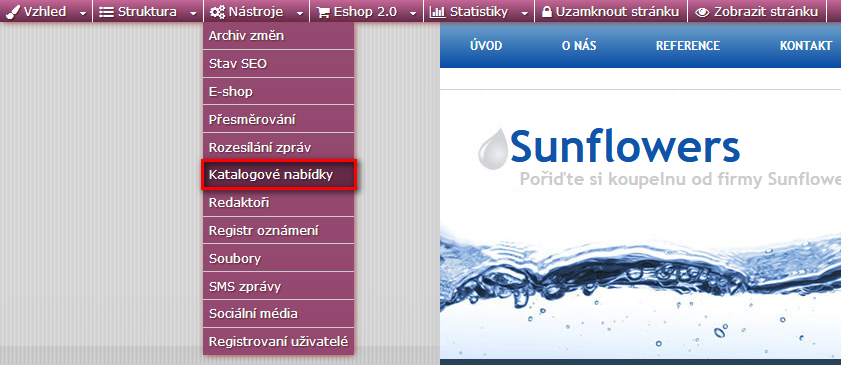Click the Statistiky bar chart icon
The width and height of the screenshot is (841, 365).
click(x=438, y=12)
